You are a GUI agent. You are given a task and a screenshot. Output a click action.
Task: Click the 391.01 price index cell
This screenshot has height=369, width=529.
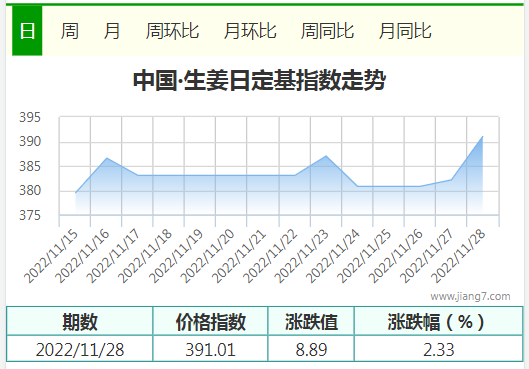point(211,349)
